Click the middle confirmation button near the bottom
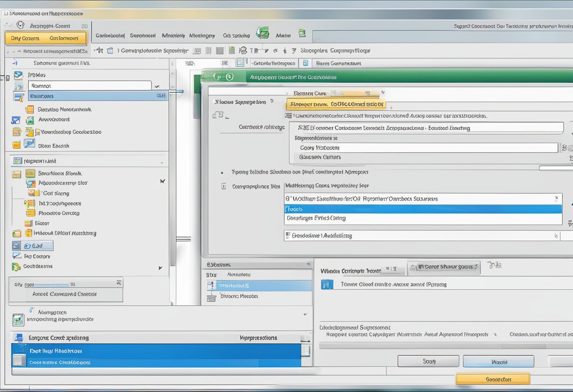The width and height of the screenshot is (573, 392). (x=499, y=361)
